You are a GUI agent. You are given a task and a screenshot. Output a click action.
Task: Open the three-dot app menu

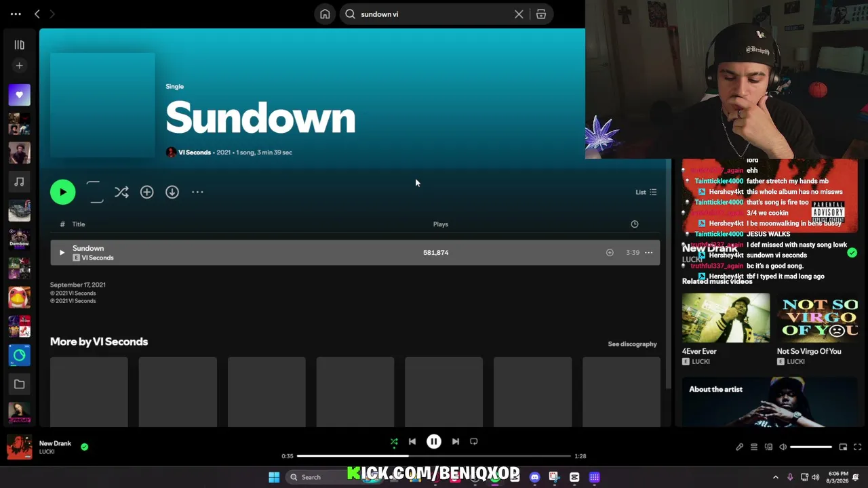click(16, 14)
